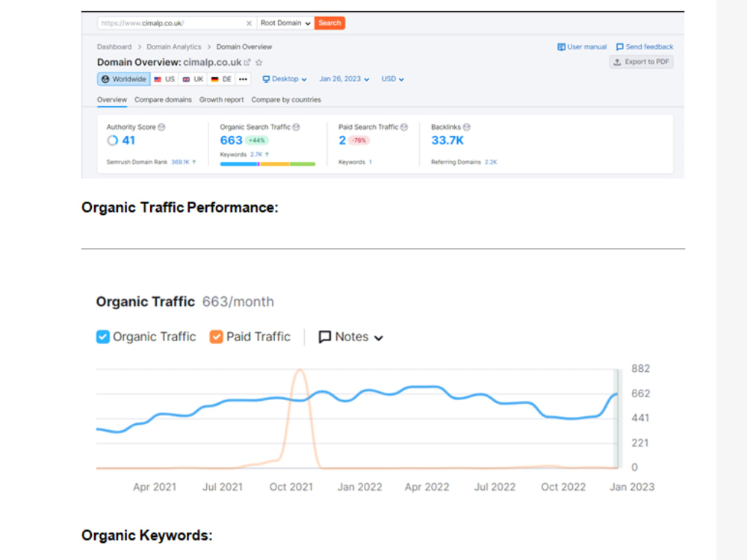This screenshot has width=747, height=560.
Task: Click Referring Domains 2.2K value
Action: coord(491,162)
